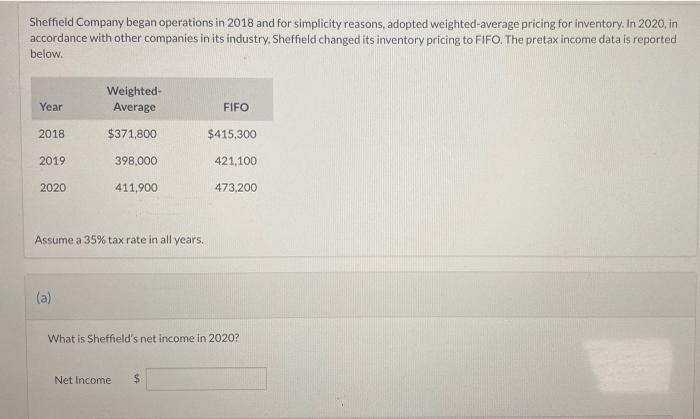Click the dollar sign beside input field
Image resolution: width=700 pixels, height=419 pixels.
[x=137, y=379]
